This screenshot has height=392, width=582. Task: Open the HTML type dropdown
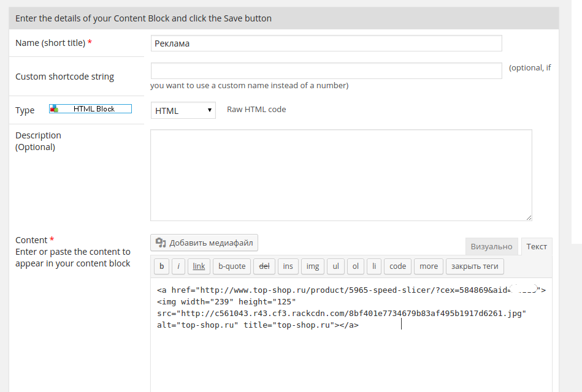[183, 110]
